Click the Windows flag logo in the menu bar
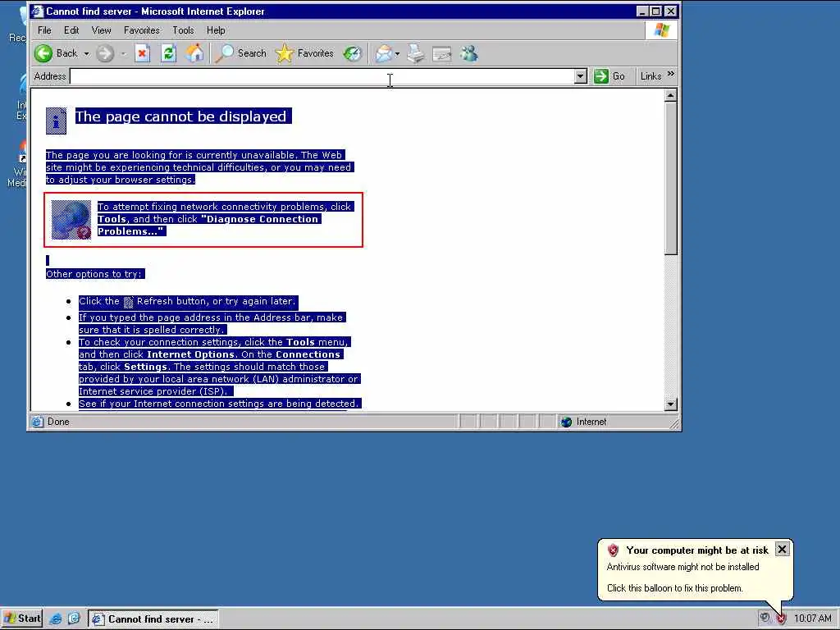The image size is (840, 630). pyautogui.click(x=662, y=30)
